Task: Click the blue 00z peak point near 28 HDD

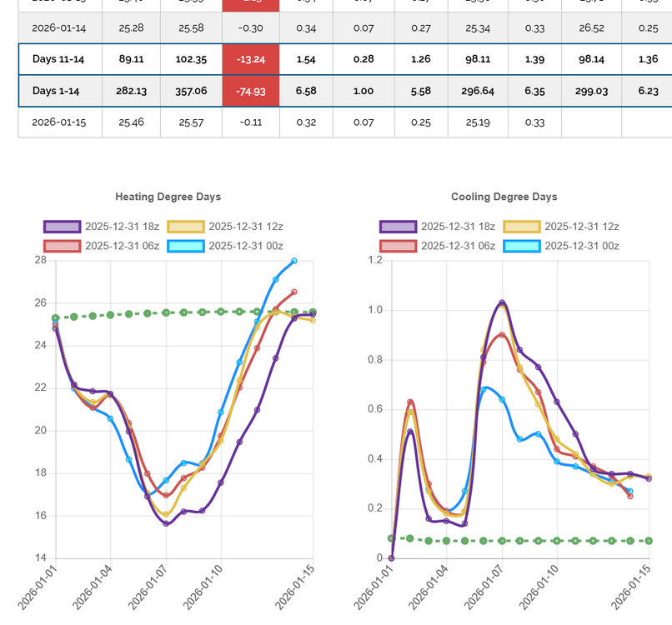Action: click(294, 261)
